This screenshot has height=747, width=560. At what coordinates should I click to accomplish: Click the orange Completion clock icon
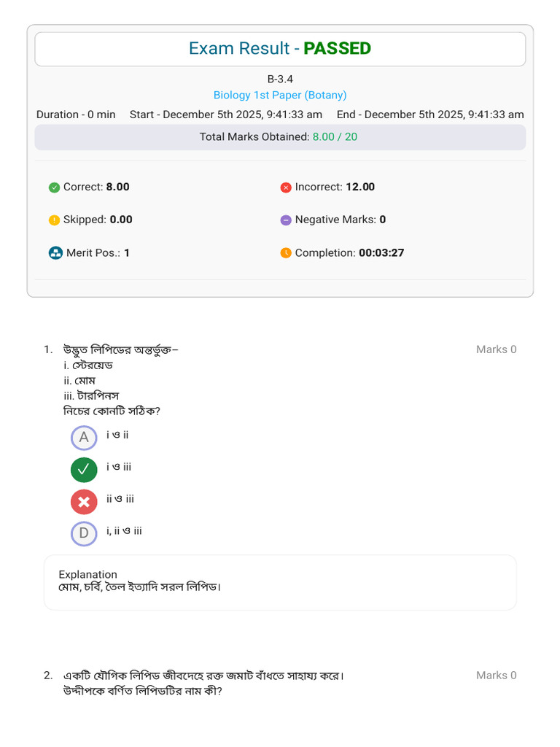286,253
